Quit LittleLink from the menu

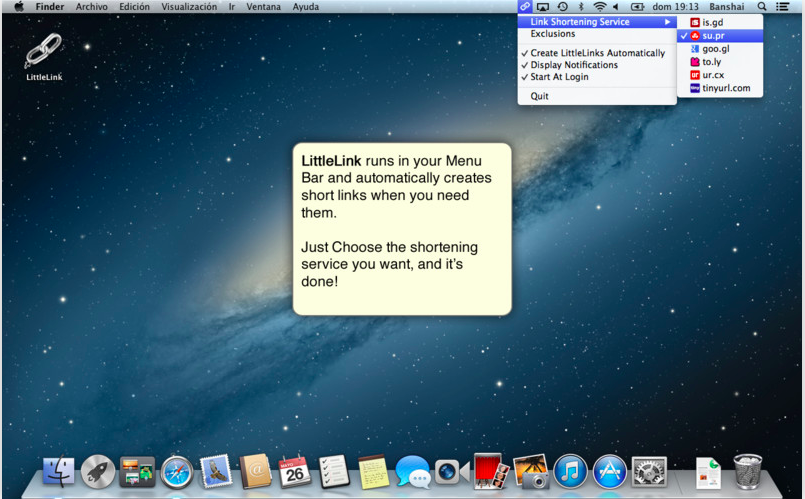coord(597,96)
